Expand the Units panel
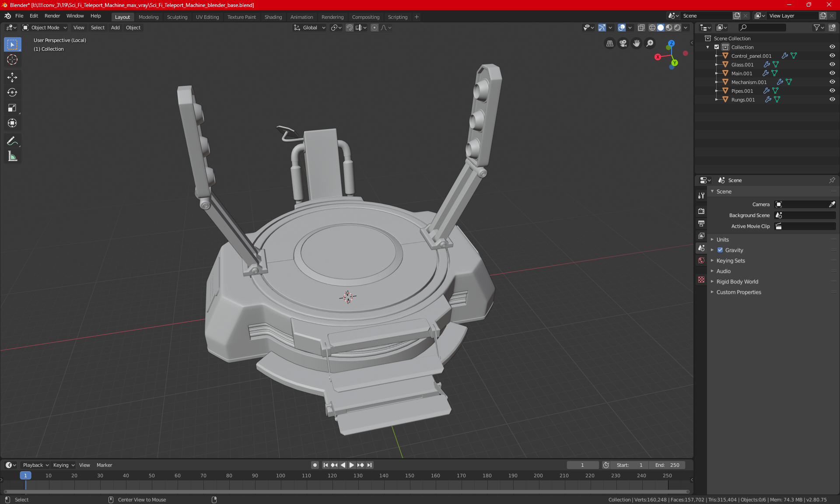This screenshot has height=504, width=840. (722, 240)
